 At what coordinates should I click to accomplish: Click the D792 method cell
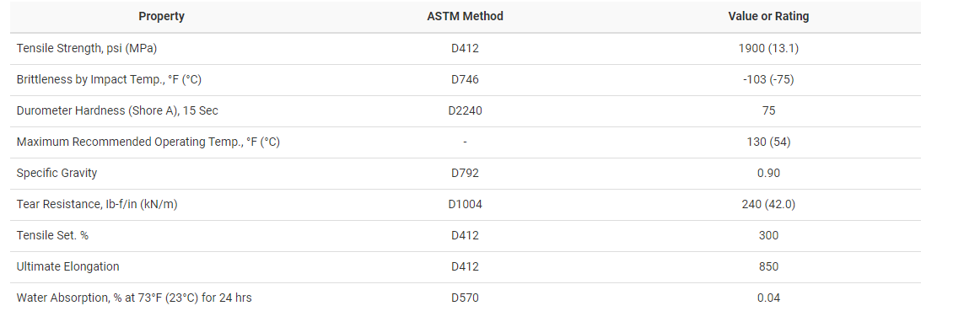tap(465, 173)
